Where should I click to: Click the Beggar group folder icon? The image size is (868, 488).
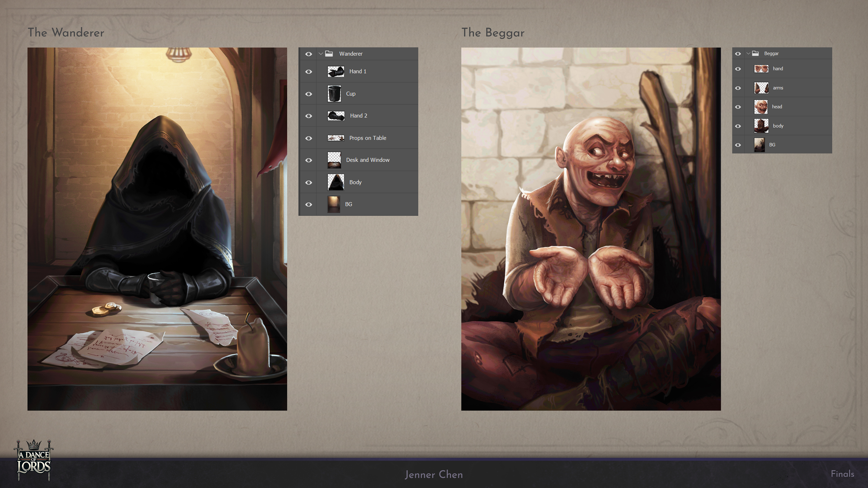755,54
